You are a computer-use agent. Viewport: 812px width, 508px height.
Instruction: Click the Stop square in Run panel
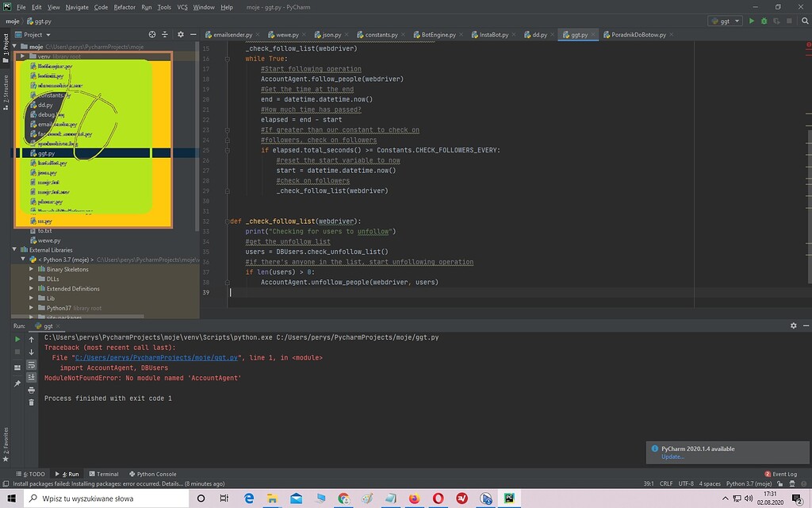(x=17, y=352)
